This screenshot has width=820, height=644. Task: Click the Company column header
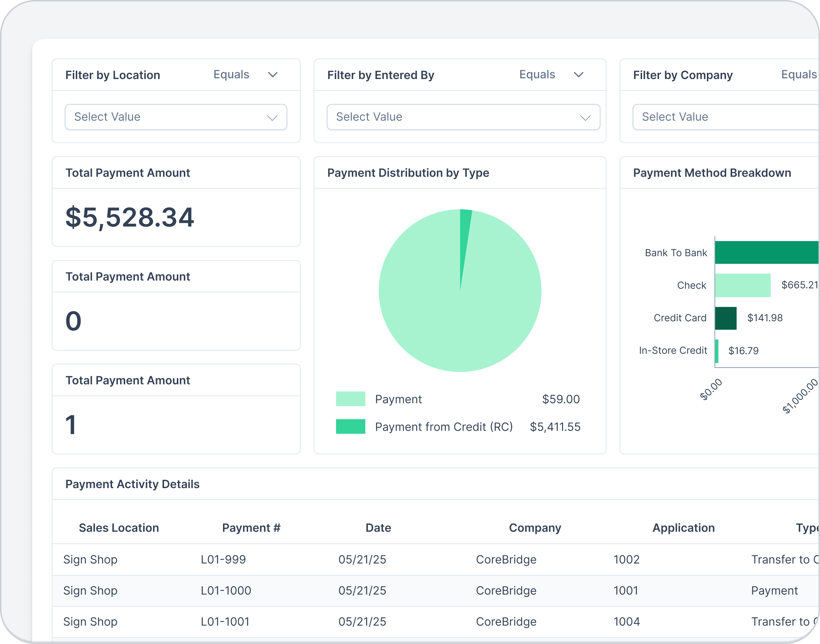tap(534, 528)
